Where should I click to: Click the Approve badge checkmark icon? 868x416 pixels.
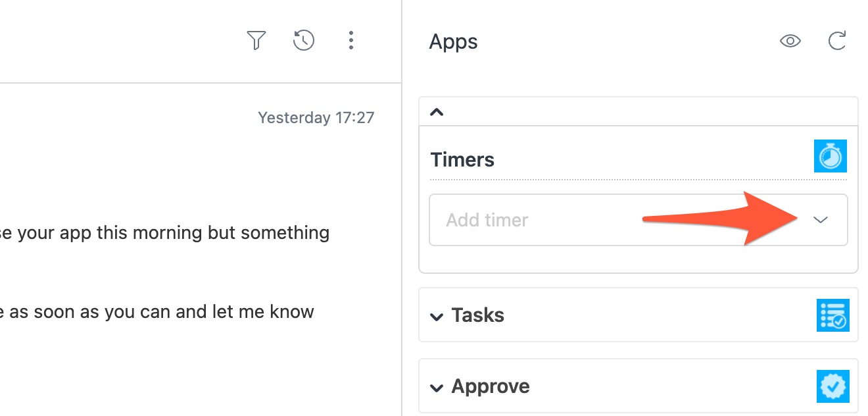[832, 386]
